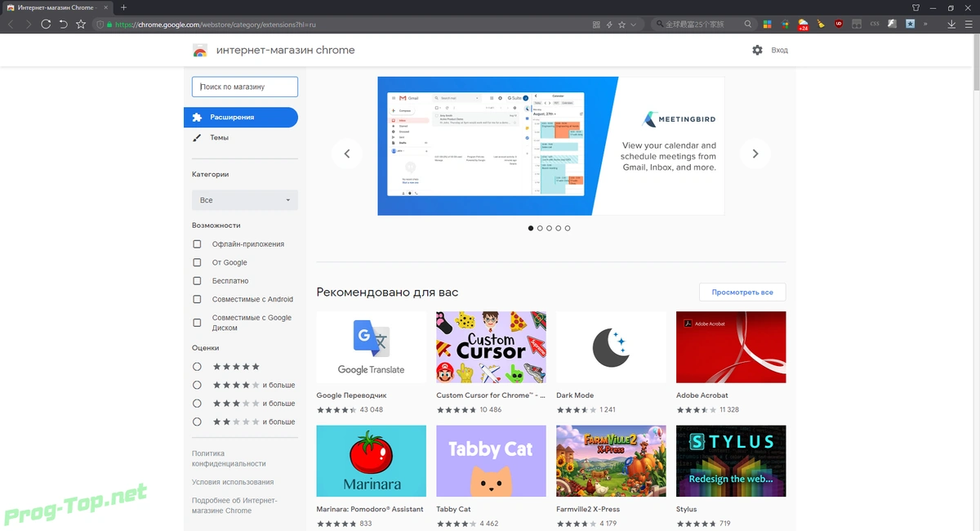The image size is (980, 531).
Task: Select the five-star rating radio button
Action: pyautogui.click(x=197, y=367)
